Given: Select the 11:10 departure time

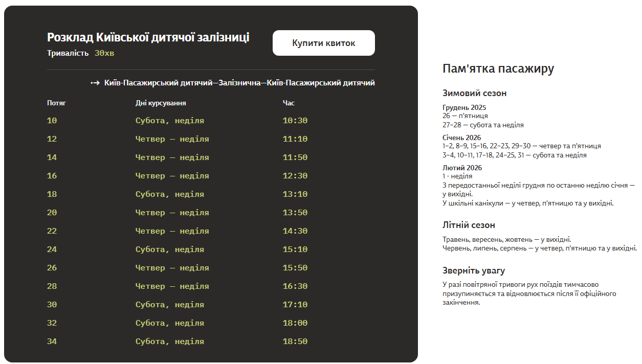Looking at the screenshot, I should coord(295,139).
